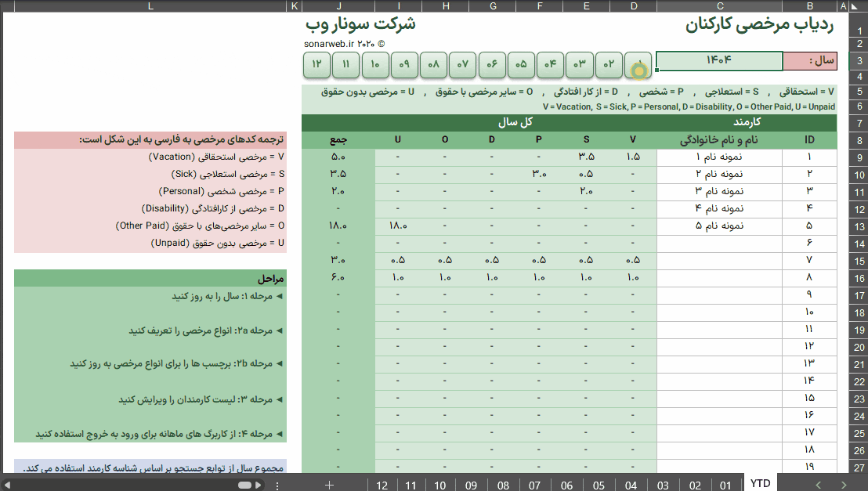Switch to sheet tab 03

(x=664, y=485)
